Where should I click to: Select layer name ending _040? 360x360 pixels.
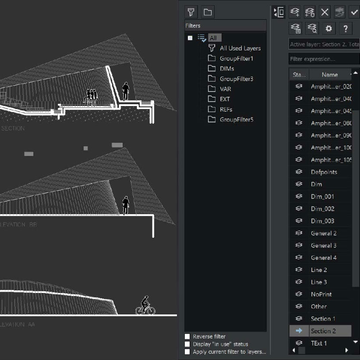[x=331, y=99]
